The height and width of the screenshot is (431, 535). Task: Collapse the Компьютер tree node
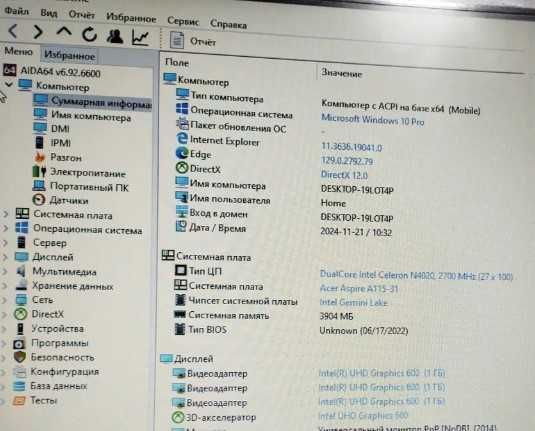[x=8, y=84]
